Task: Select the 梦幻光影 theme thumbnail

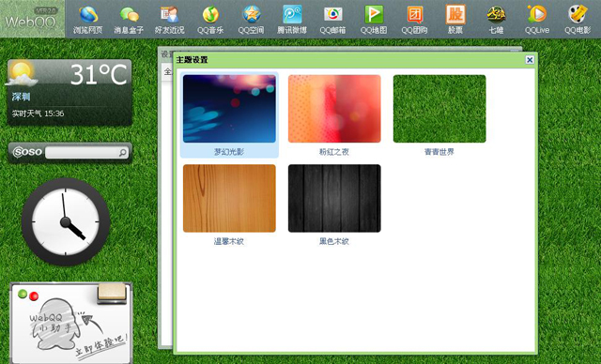Action: 229,109
